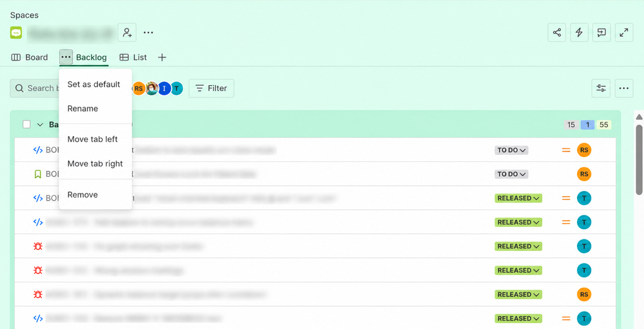Open RELEASED status dropdown on third row
The image size is (644, 329).
[x=518, y=198]
